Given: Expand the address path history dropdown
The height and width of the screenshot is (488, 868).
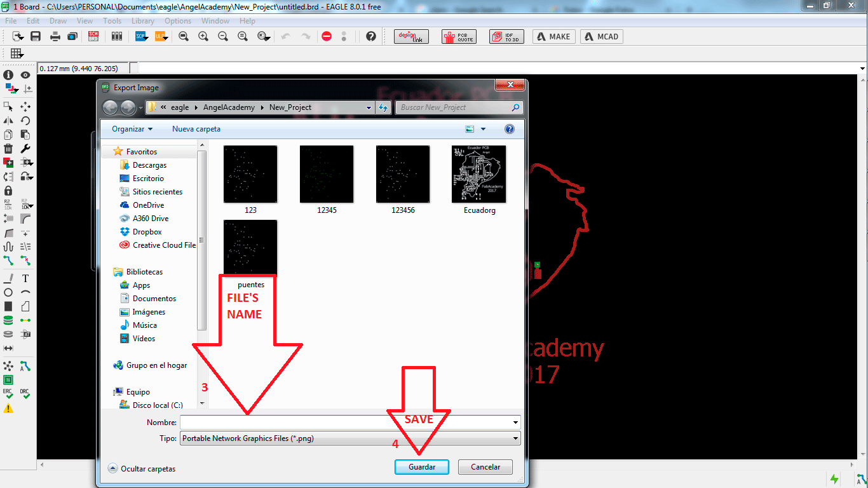Looking at the screenshot, I should [x=369, y=107].
